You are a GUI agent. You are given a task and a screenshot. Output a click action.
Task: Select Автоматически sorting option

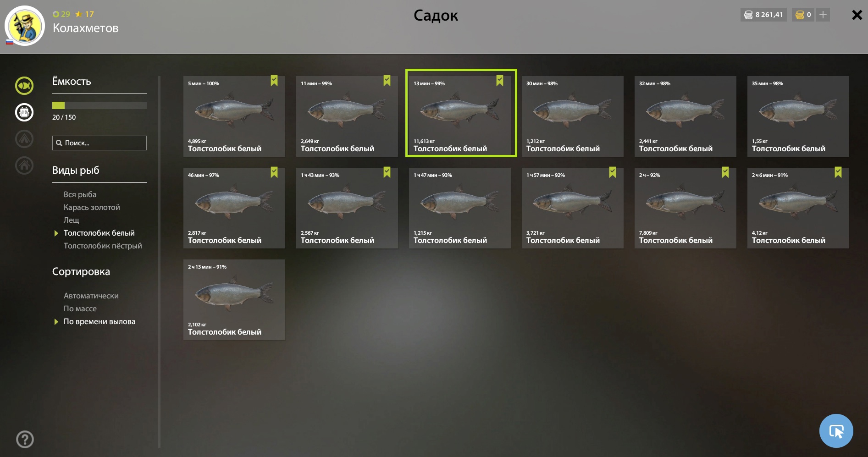[91, 296]
